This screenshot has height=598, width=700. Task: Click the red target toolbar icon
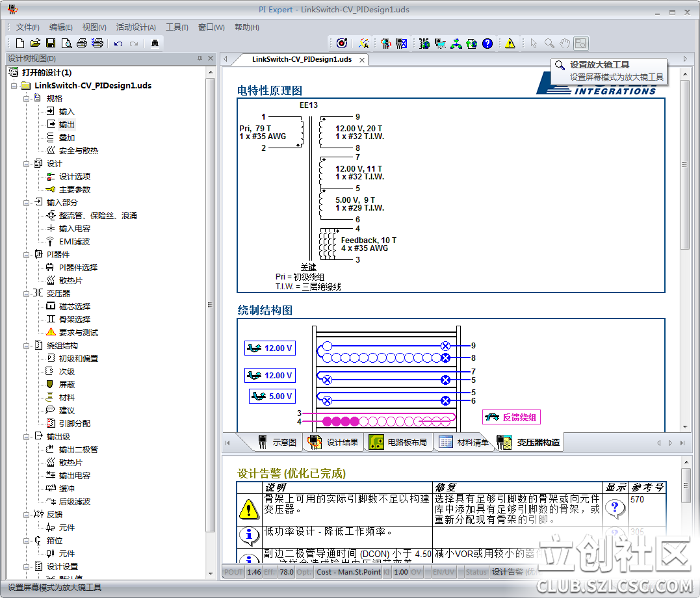(x=342, y=44)
